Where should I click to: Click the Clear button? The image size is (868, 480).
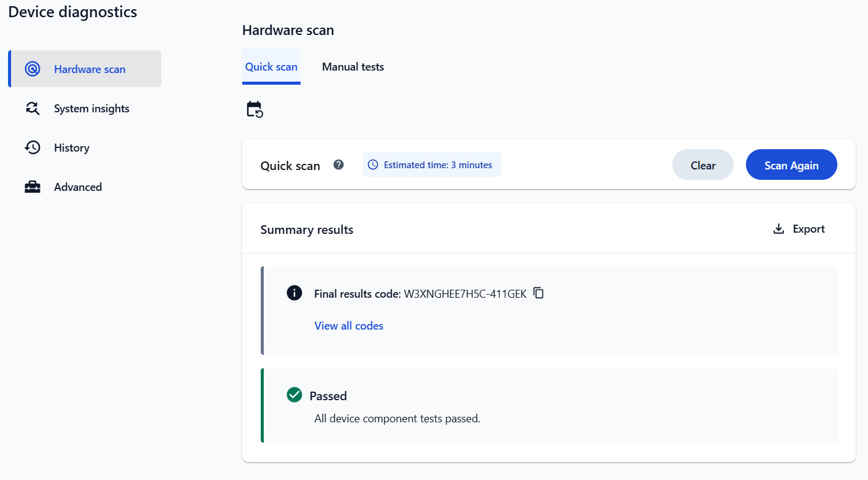pos(703,165)
